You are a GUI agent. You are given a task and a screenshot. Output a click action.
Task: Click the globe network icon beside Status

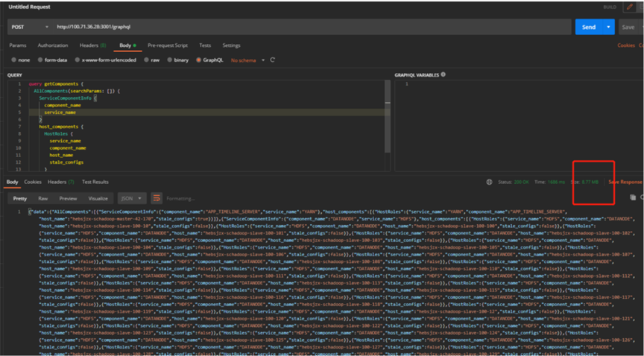pos(489,182)
